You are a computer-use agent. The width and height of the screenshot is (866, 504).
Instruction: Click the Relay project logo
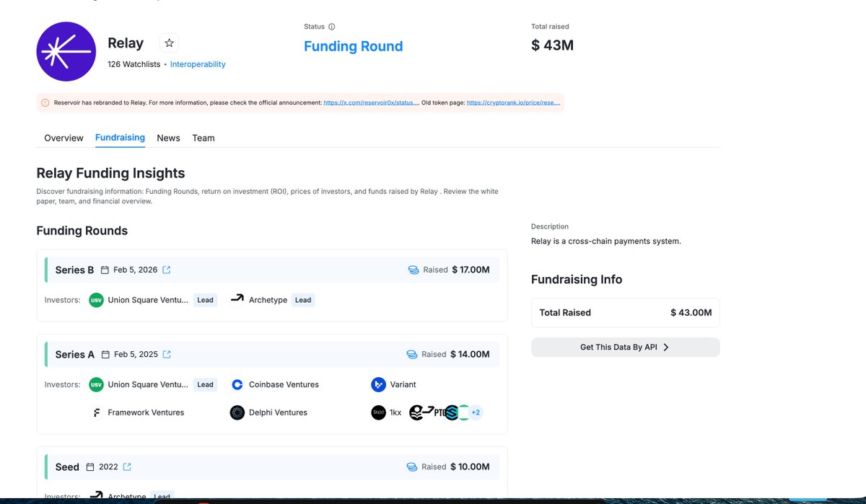pos(66,51)
